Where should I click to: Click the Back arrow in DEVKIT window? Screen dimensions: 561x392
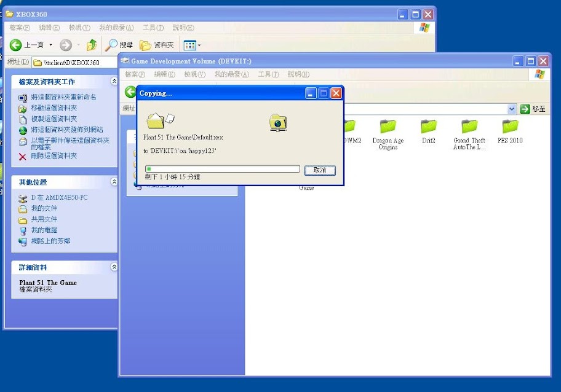130,92
